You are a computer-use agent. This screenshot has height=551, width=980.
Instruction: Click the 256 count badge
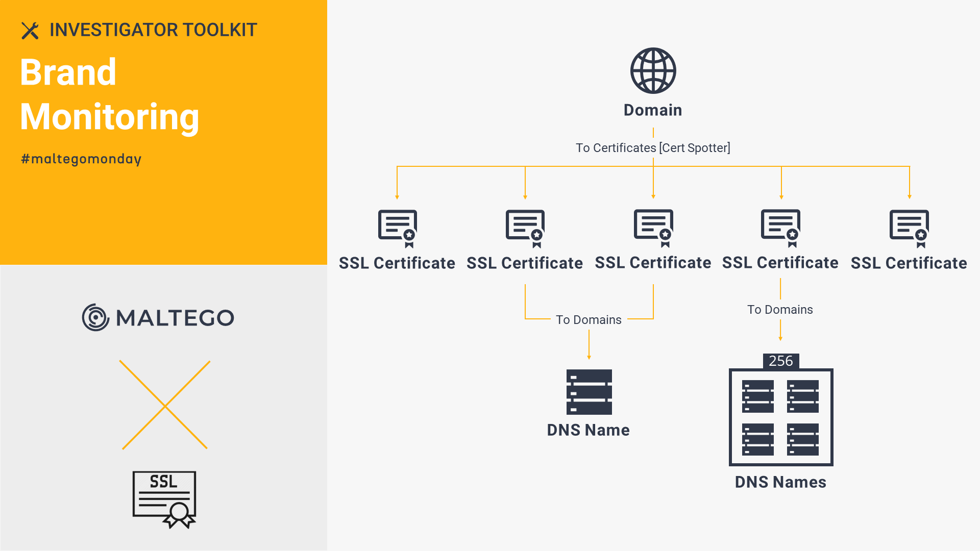(x=781, y=361)
